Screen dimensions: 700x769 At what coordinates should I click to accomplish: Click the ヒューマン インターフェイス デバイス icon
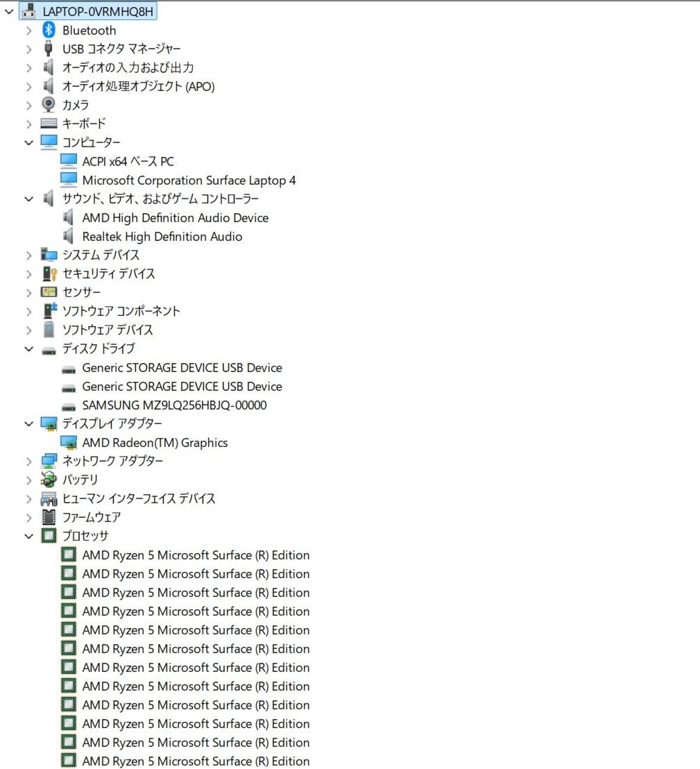(49, 499)
